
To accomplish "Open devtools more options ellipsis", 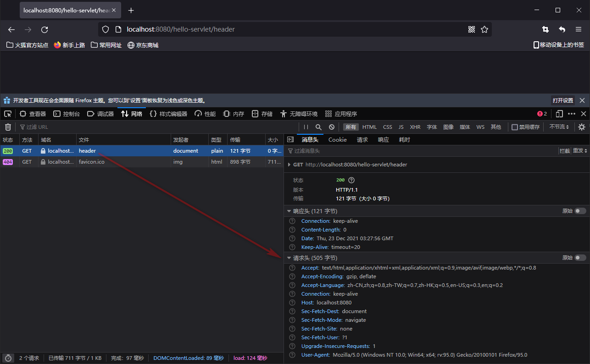I will pos(572,114).
